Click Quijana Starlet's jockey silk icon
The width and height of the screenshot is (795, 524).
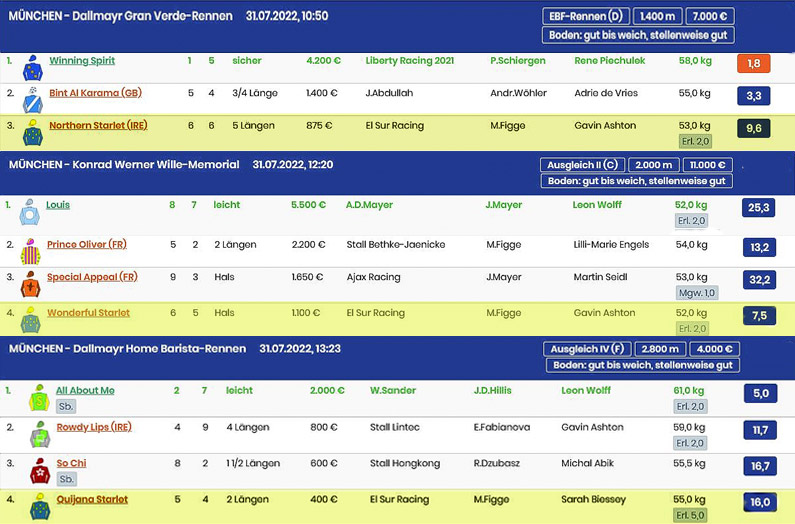pos(40,506)
